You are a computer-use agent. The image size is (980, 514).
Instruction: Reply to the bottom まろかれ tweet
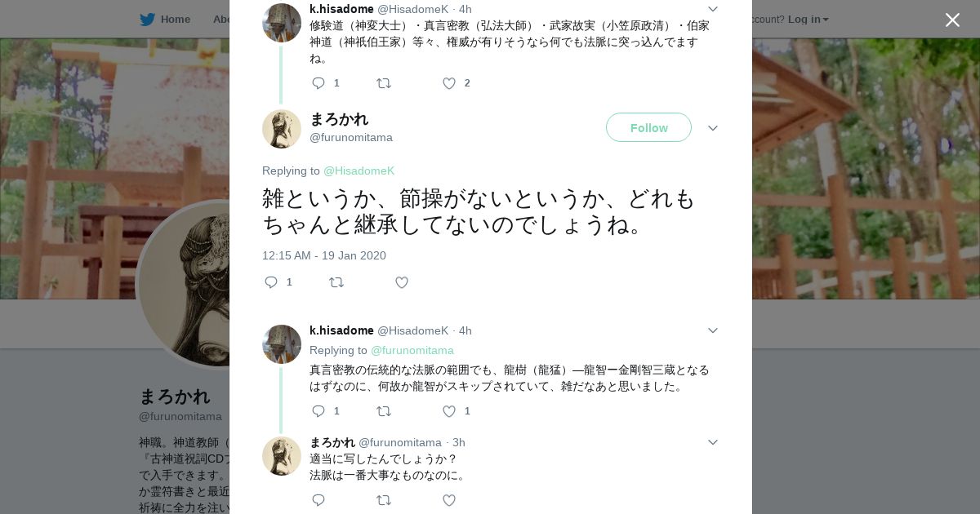[x=318, y=500]
